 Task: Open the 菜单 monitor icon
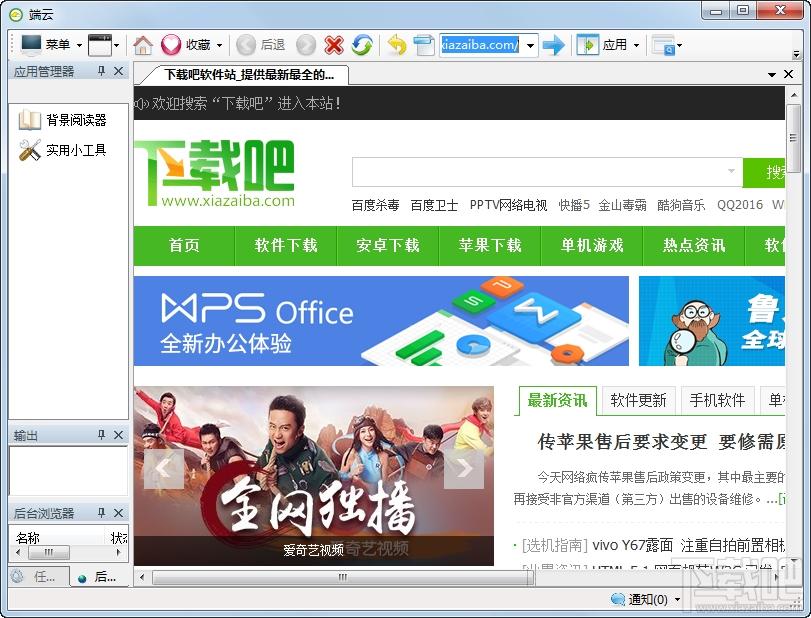31,45
